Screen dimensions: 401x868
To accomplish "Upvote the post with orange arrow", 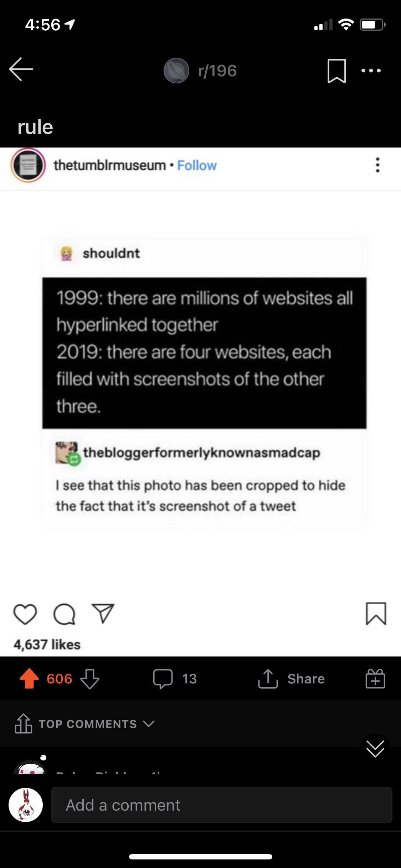I will (x=29, y=678).
